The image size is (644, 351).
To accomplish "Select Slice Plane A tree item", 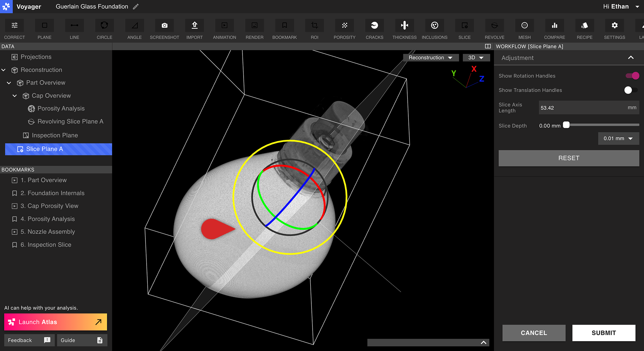I will click(58, 149).
